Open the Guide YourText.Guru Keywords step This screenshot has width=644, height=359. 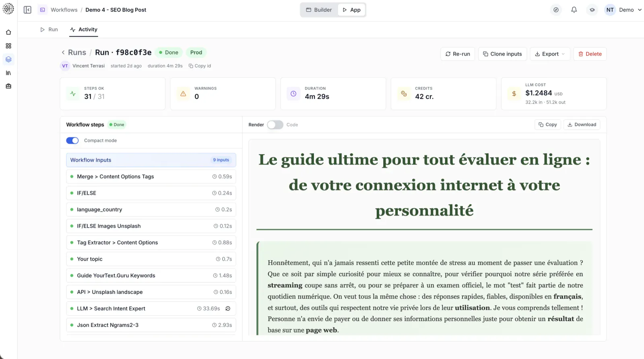[151, 275]
